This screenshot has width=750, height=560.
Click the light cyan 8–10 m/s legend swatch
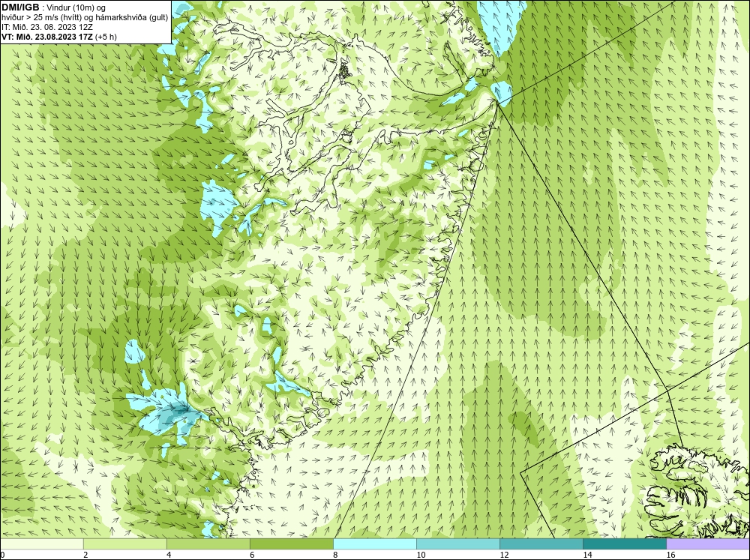coord(374,544)
